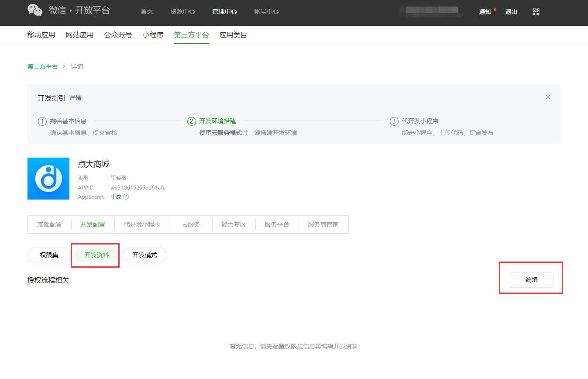Click the 详情 breadcrumb text

77,66
